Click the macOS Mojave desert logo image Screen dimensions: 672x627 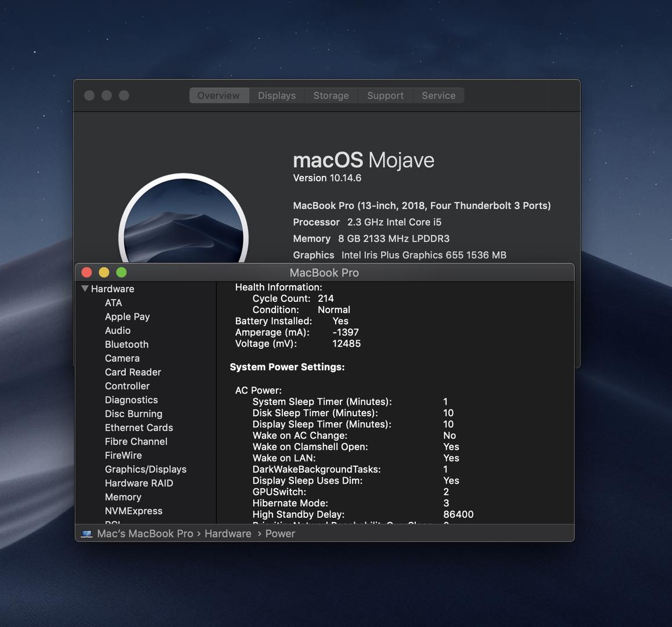click(184, 218)
